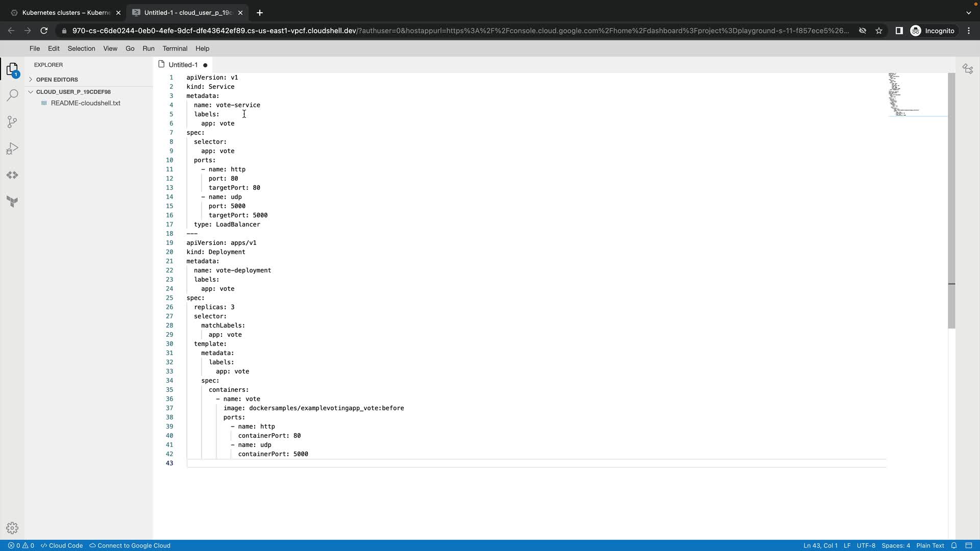Open the Source Control view
The image size is (980, 551).
tap(12, 122)
